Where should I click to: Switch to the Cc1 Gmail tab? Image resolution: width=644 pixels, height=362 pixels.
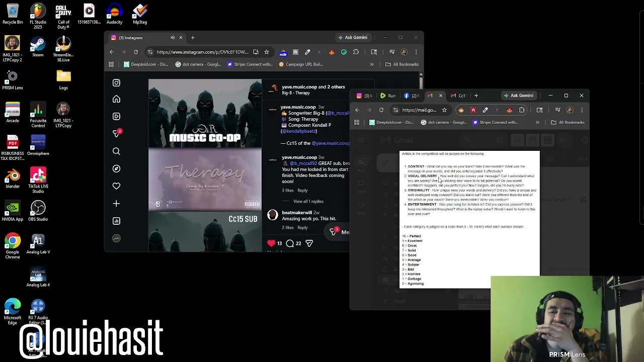click(459, 96)
